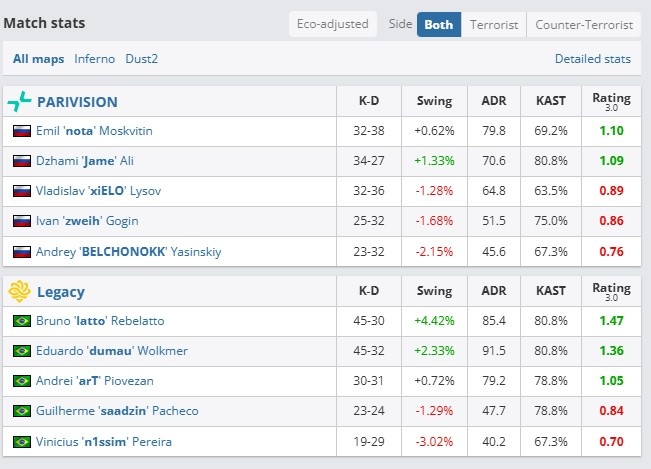Click the Brazilian flag beside dumau
The width and height of the screenshot is (651, 469).
(22, 351)
